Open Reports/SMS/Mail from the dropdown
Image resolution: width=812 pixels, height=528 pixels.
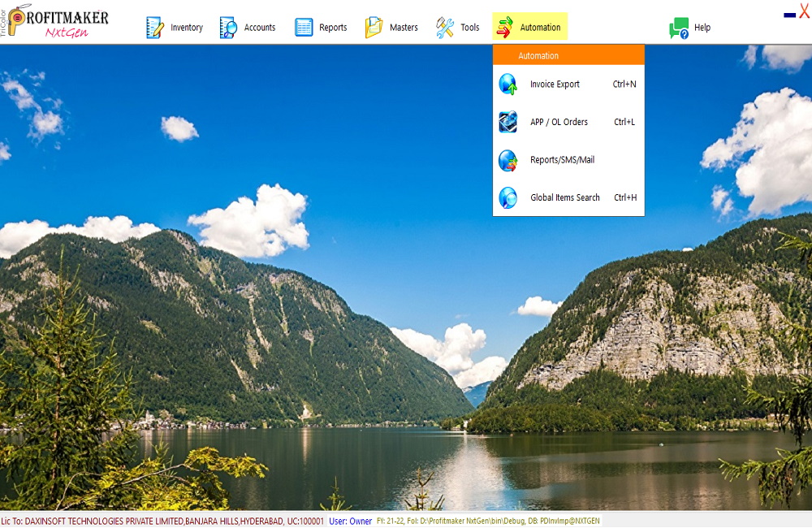click(562, 160)
